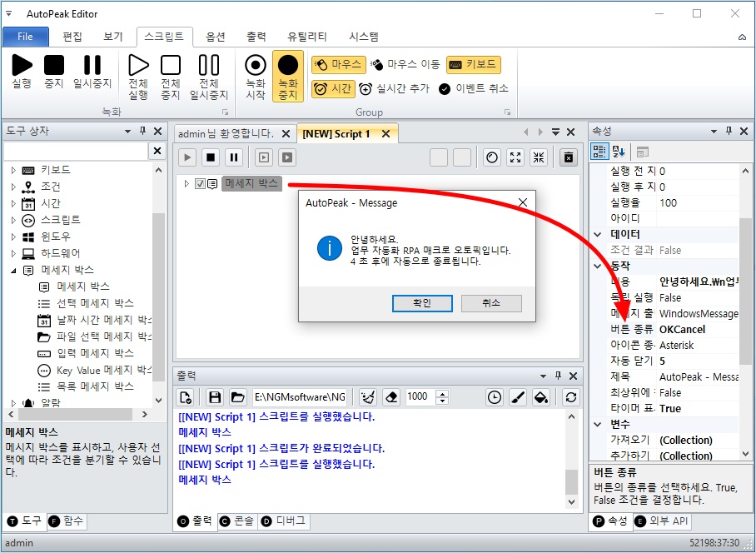Viewport: 756px width, 553px height.
Task: Stop recording with 녹화 중지
Action: 288,77
